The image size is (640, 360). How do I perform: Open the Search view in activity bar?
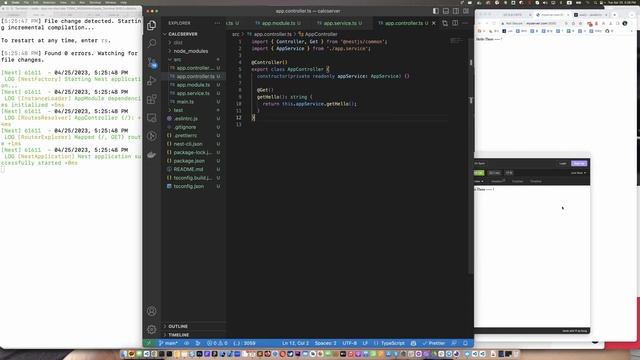coord(151,43)
